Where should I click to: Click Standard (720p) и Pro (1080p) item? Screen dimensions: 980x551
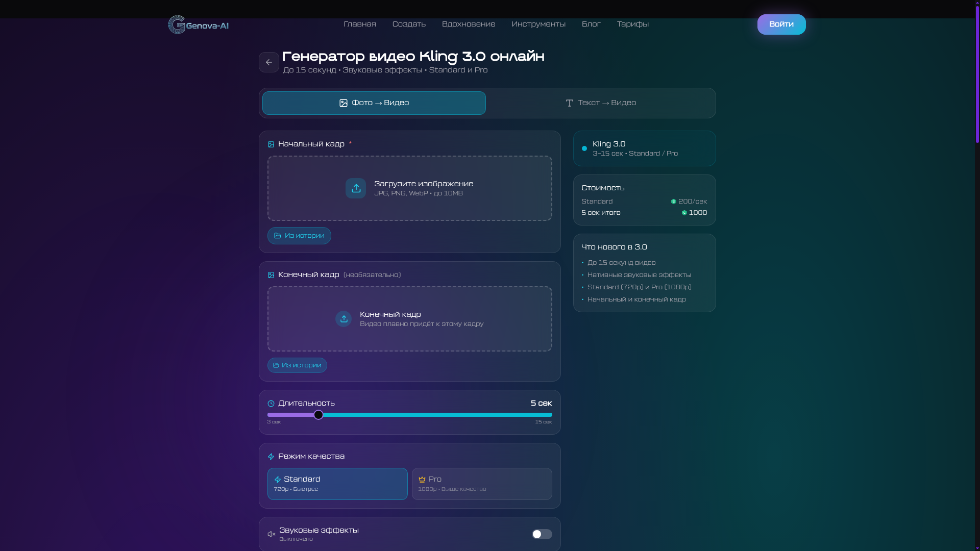tap(640, 287)
